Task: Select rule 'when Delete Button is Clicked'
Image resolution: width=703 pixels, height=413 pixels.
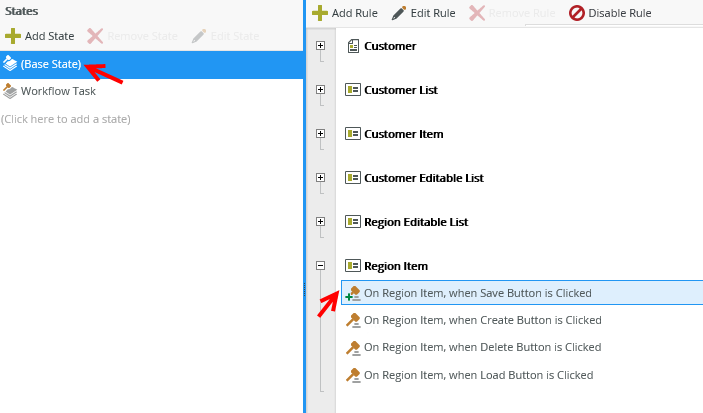Action: 482,348
